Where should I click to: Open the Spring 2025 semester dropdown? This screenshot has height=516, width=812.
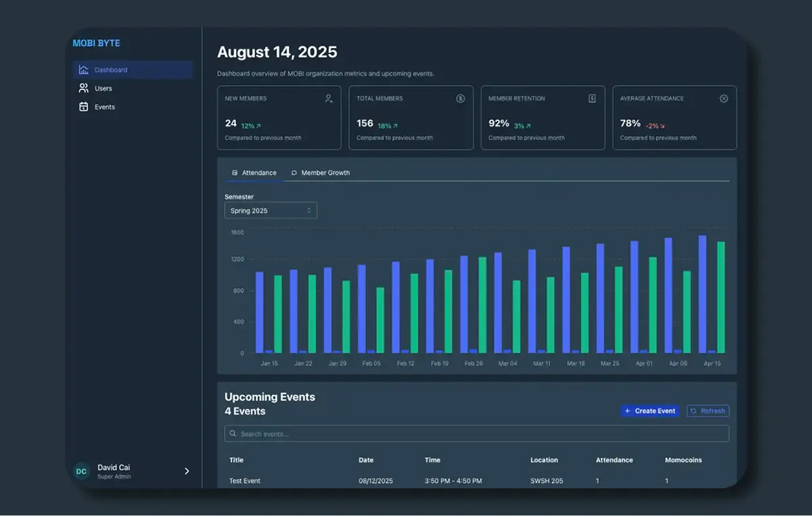click(x=271, y=211)
